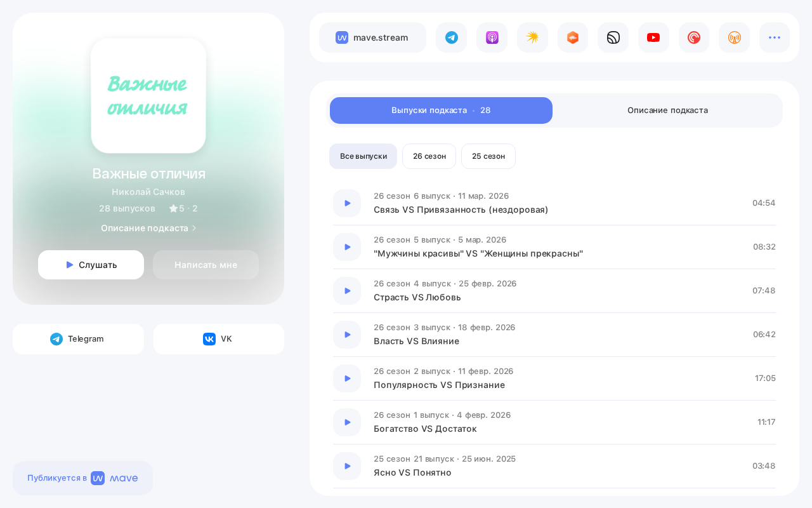This screenshot has width=812, height=508.
Task: Open the Overcast orange antenna icon
Action: click(734, 37)
